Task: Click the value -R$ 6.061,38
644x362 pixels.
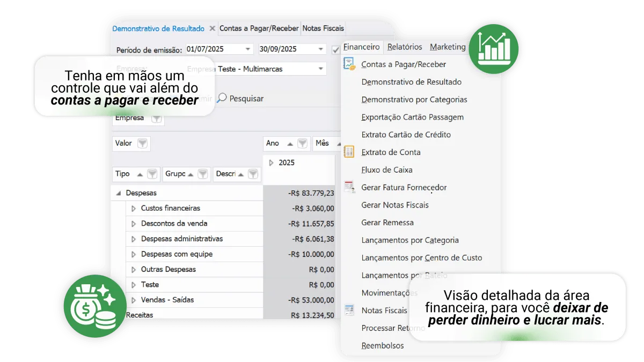Action: pyautogui.click(x=313, y=239)
